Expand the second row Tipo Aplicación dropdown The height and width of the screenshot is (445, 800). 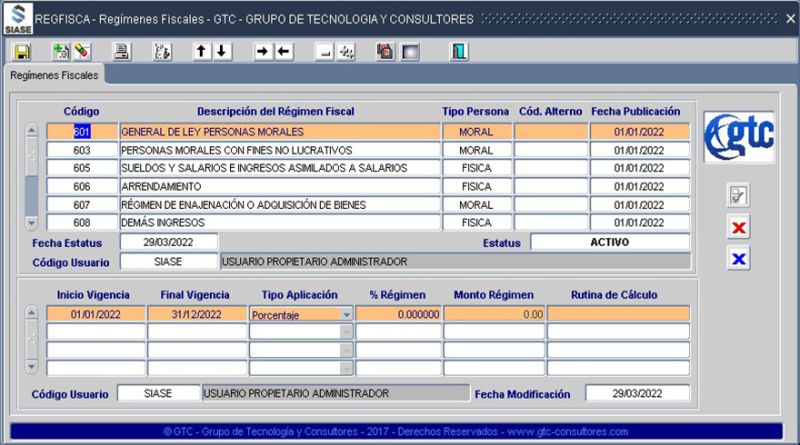pyautogui.click(x=346, y=332)
